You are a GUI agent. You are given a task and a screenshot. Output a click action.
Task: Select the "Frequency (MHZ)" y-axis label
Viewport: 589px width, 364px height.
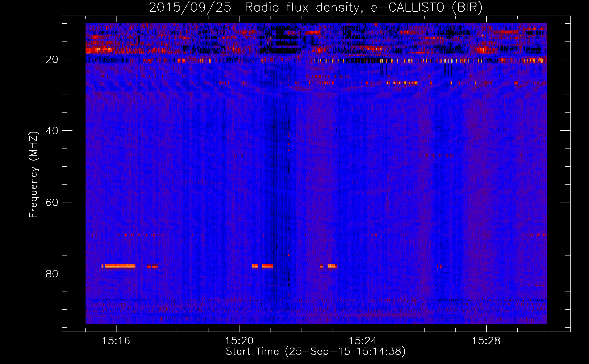point(33,175)
